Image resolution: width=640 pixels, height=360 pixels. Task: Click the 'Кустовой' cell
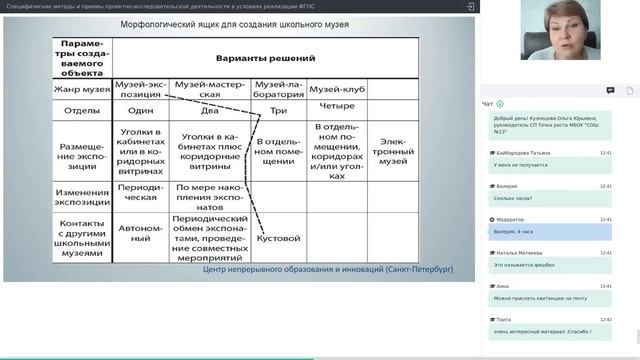(279, 238)
